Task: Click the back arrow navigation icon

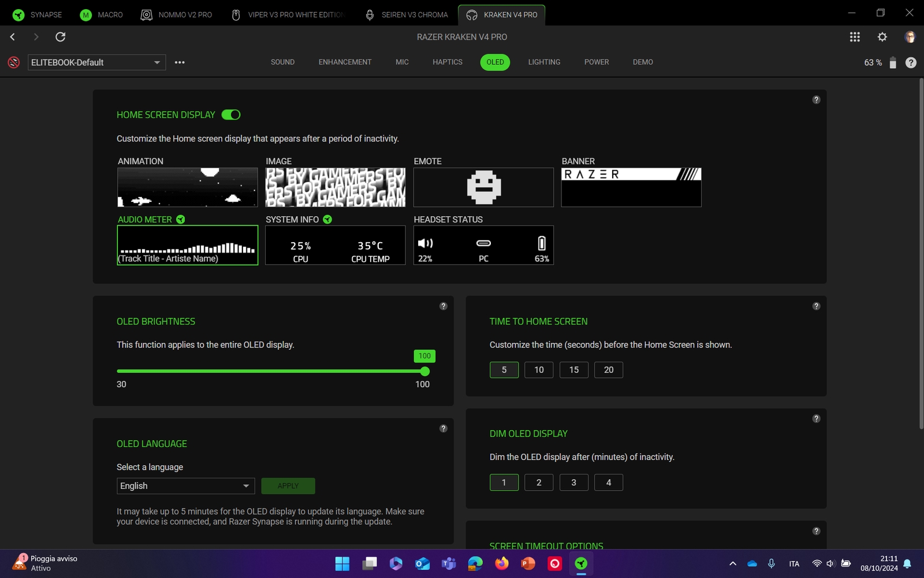Action: tap(13, 37)
